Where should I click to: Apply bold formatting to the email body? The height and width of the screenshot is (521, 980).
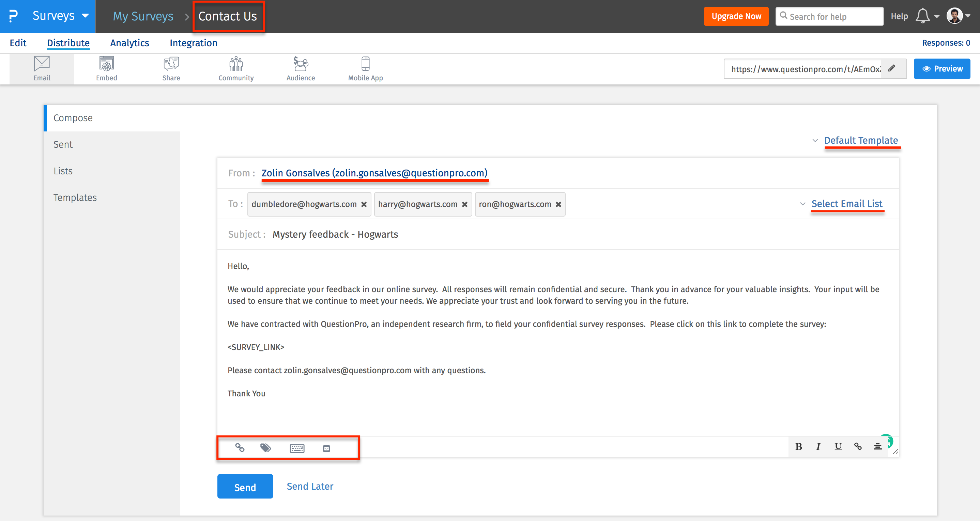[x=798, y=447]
